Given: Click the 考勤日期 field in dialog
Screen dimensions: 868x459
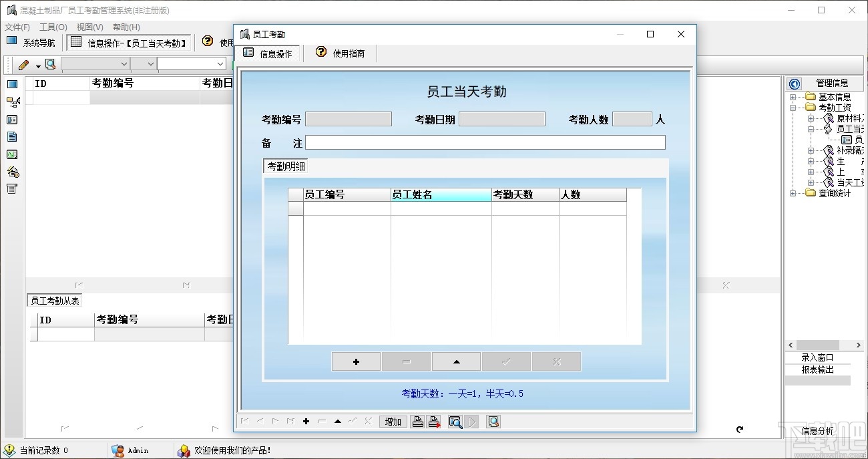Looking at the screenshot, I should (502, 119).
